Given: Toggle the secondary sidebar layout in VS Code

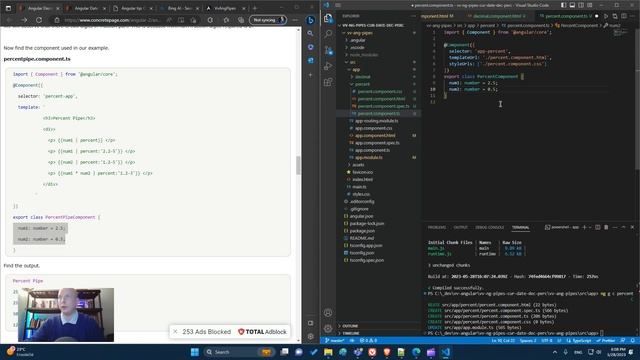Looking at the screenshot, I should pos(581,5).
